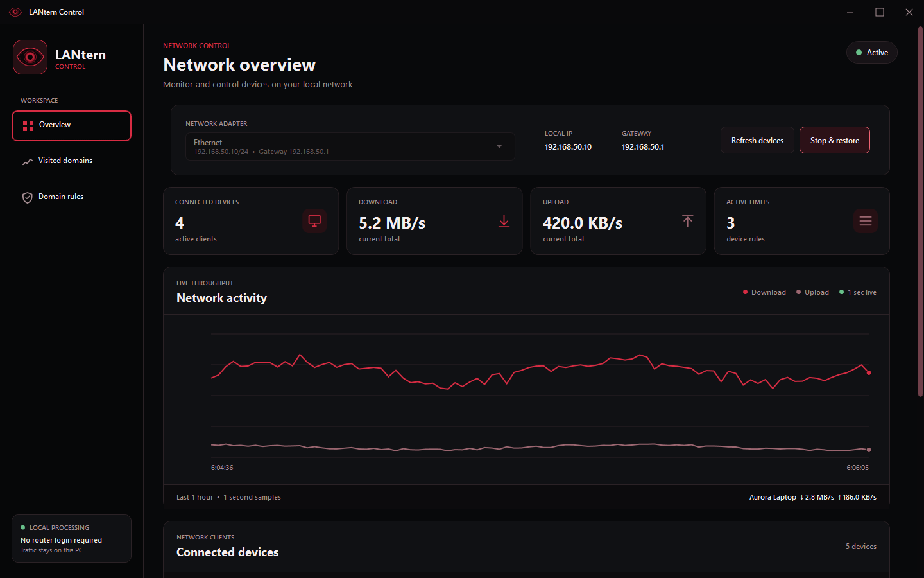The height and width of the screenshot is (578, 924).
Task: Click the Domain rules shield icon
Action: coord(28,197)
